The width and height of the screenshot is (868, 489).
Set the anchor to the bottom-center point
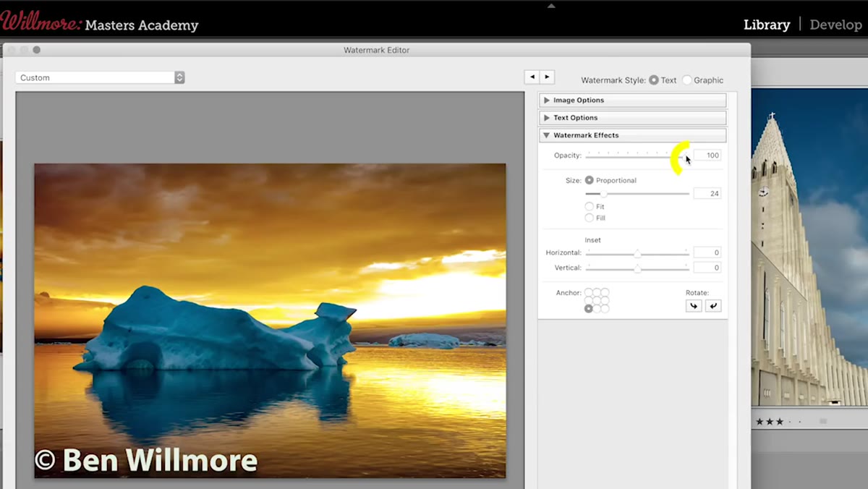(x=597, y=308)
